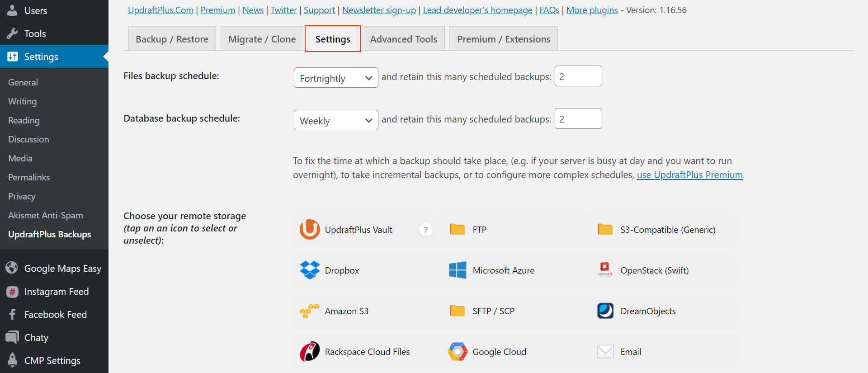Open News link in header
Image resolution: width=868 pixels, height=373 pixels.
[x=253, y=10]
